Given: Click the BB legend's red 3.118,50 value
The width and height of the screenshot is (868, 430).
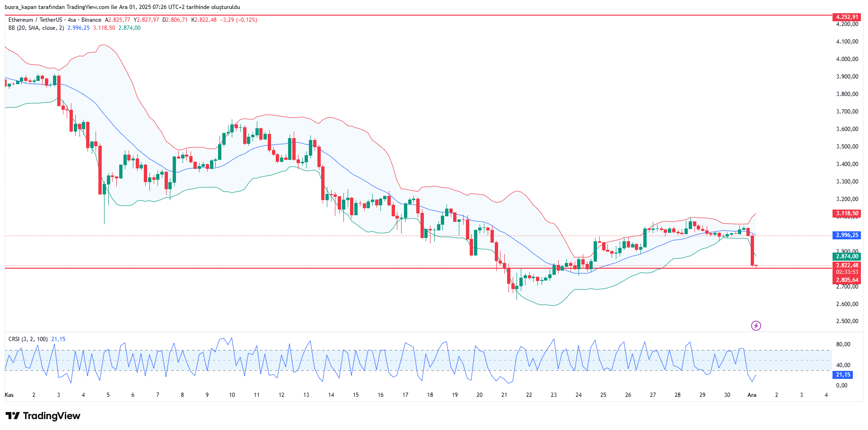Looking at the screenshot, I should pyautogui.click(x=104, y=28).
